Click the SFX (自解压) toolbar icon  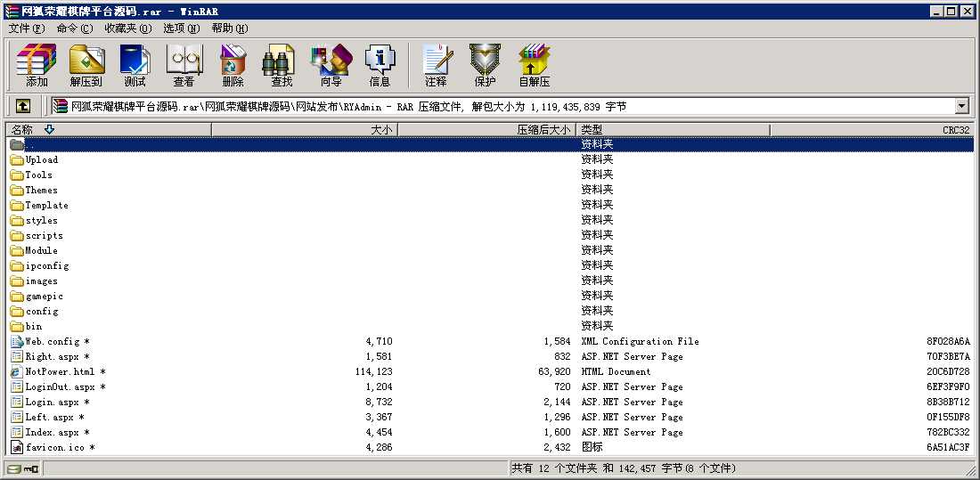coord(535,65)
